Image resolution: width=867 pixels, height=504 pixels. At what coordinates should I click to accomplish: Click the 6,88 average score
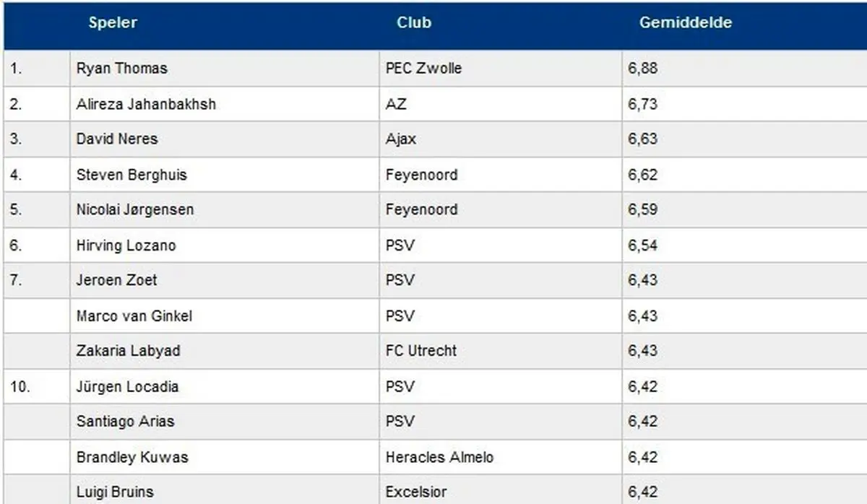click(x=643, y=69)
